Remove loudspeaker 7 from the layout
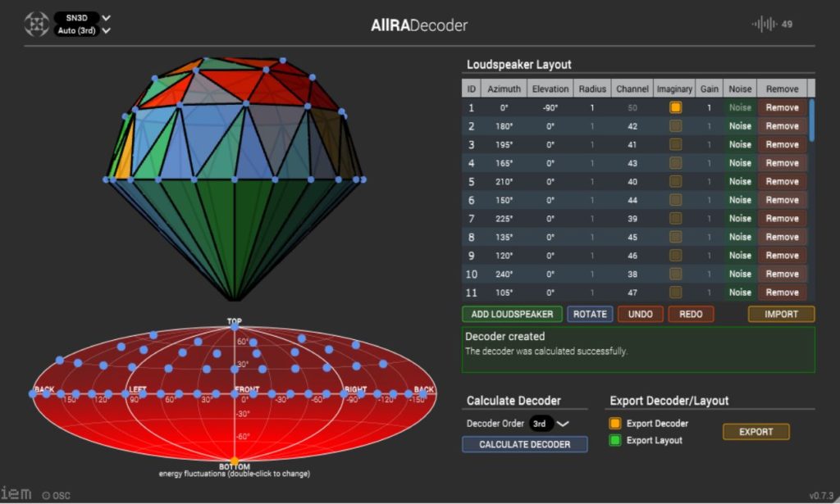Viewport: 840px width, 504px height. tap(782, 218)
